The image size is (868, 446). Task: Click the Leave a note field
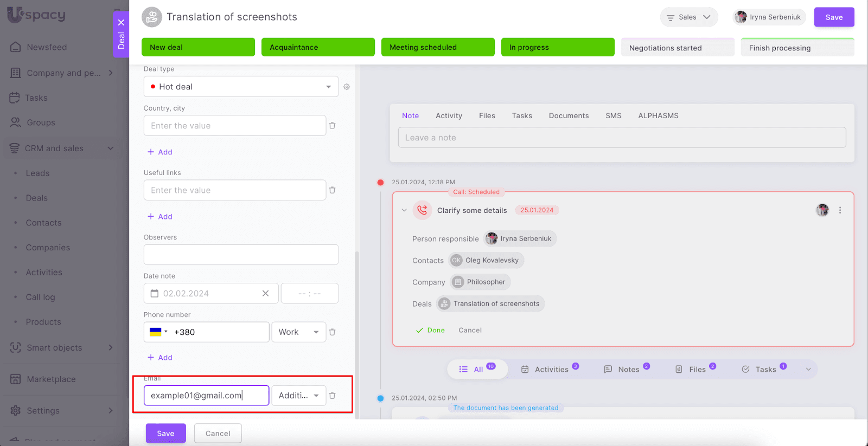(x=622, y=138)
